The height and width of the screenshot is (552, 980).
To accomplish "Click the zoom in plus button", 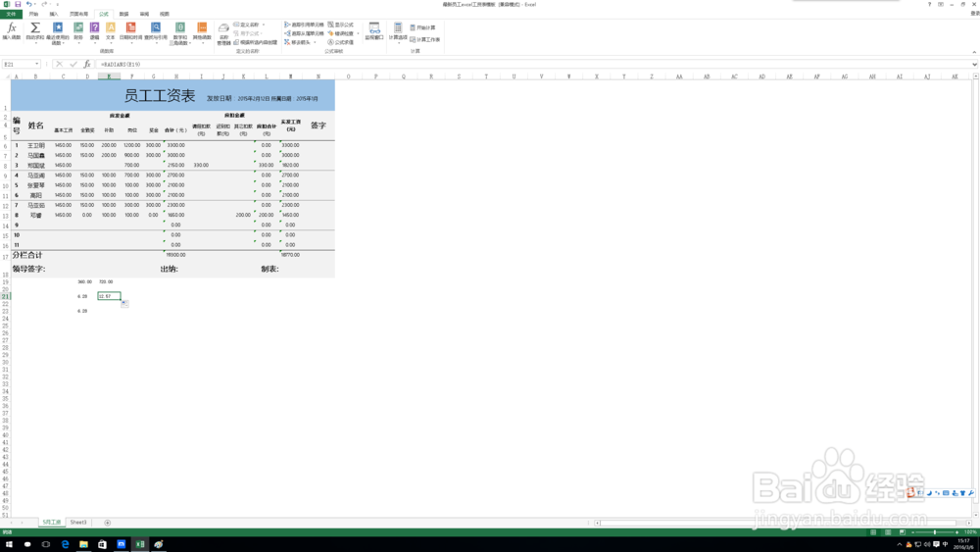I will 956,532.
